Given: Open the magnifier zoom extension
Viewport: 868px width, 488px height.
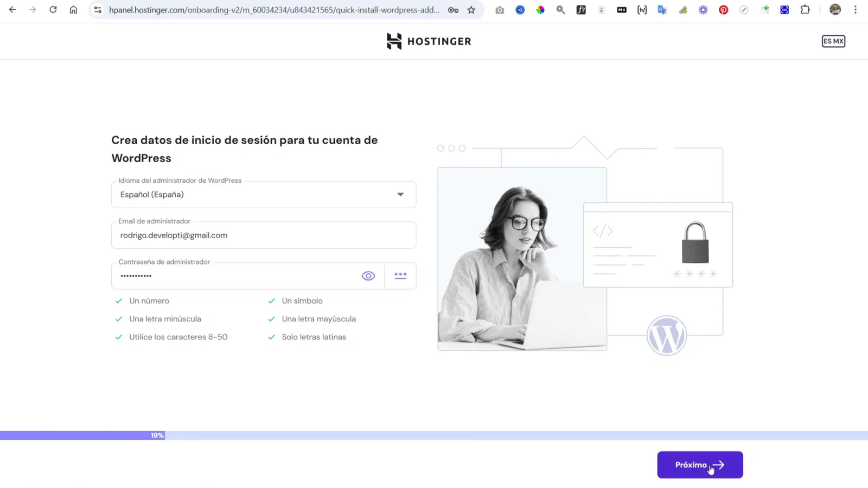Looking at the screenshot, I should pyautogui.click(x=560, y=10).
